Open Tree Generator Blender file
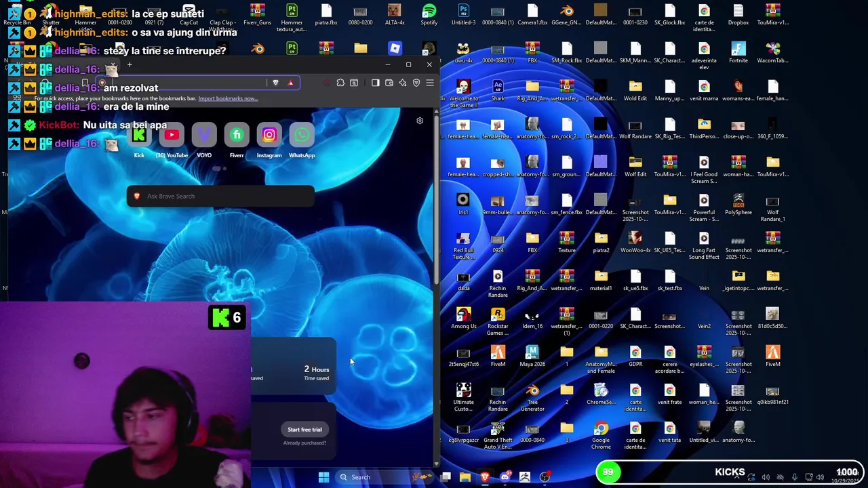 coord(532,396)
